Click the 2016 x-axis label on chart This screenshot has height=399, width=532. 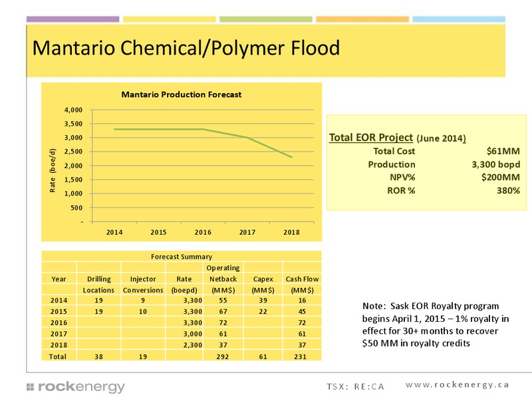[203, 232]
